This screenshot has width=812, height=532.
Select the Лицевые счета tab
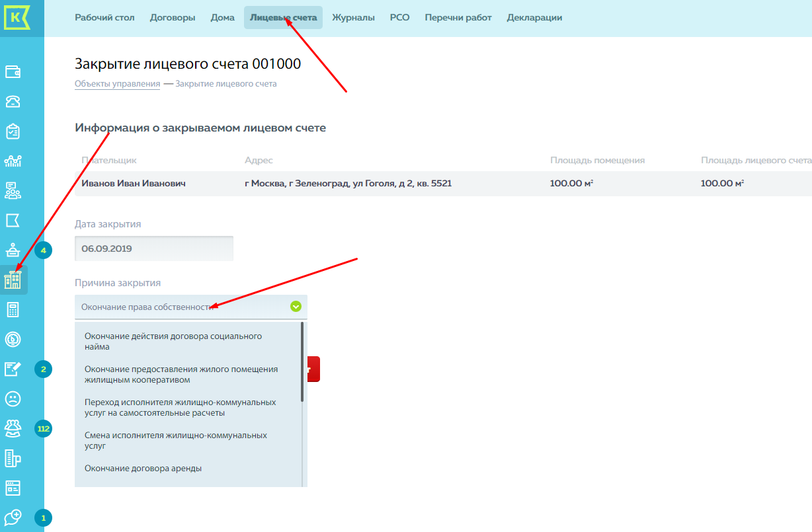click(x=283, y=18)
